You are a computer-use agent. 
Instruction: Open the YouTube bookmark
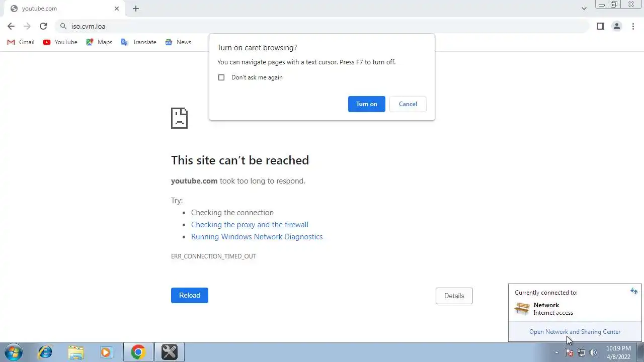coord(60,42)
